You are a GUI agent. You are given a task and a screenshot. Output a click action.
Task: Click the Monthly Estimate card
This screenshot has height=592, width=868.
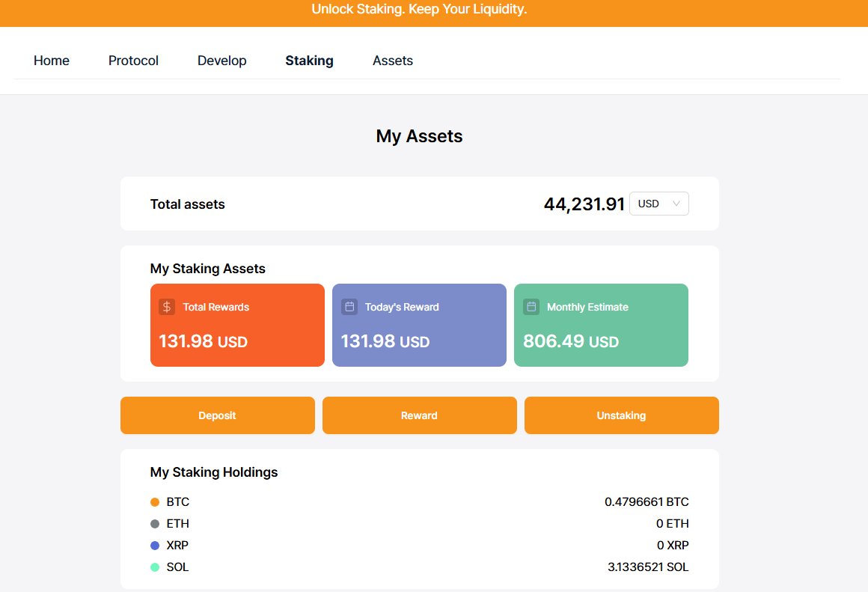tap(601, 325)
